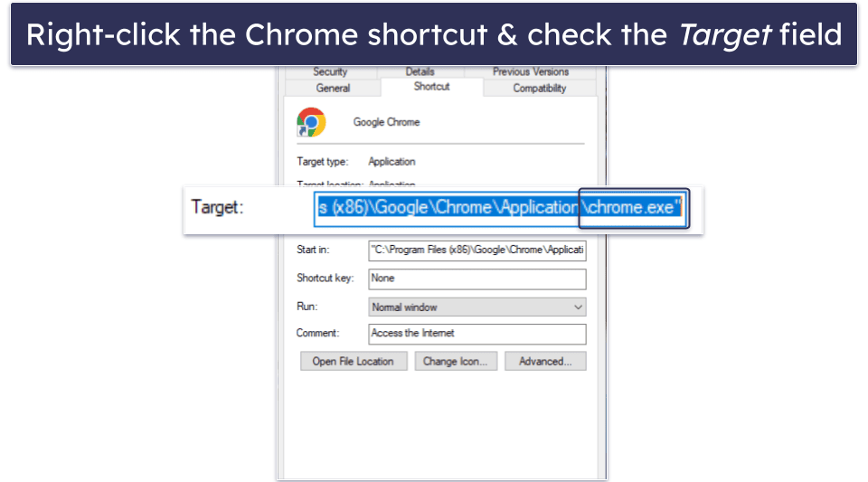
Task: Click the Target type Application value
Action: [392, 162]
